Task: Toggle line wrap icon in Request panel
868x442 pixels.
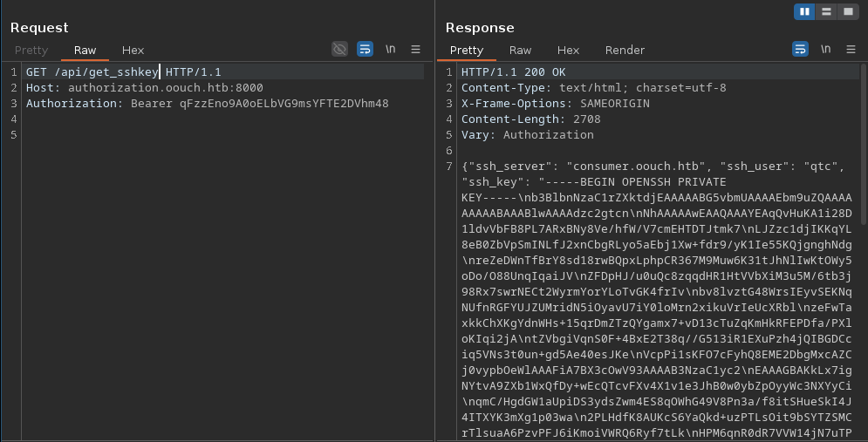Action: [365, 49]
